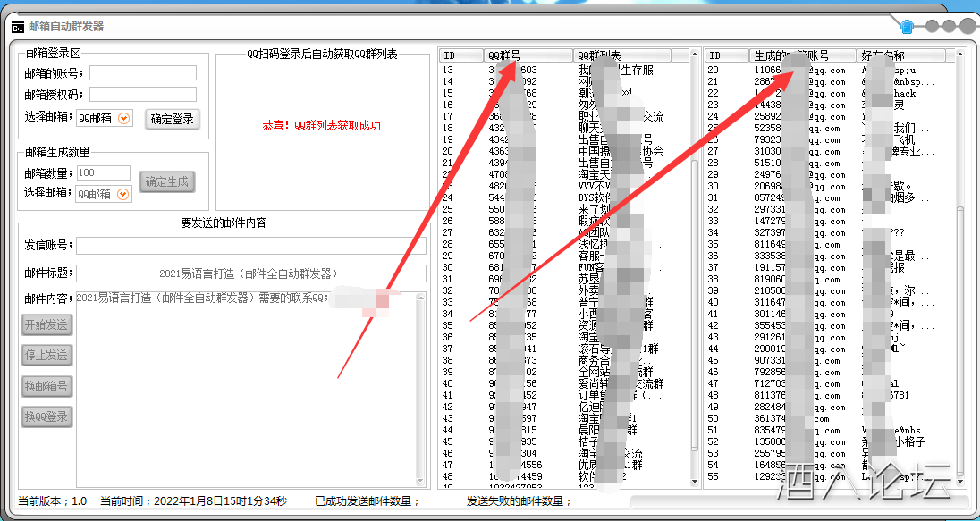Open the 选择邮箱 dropdown in 邮箱生成数量
The width and height of the screenshot is (980, 521).
pos(123,194)
